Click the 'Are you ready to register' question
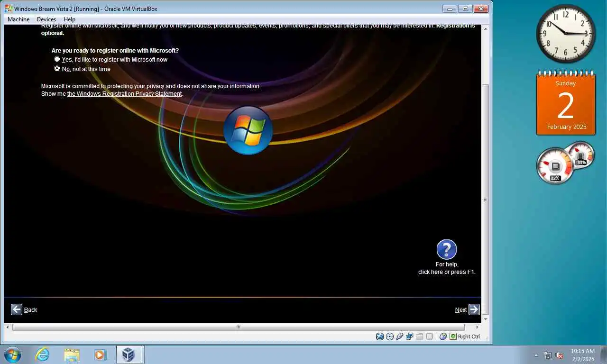607x364 pixels. [x=115, y=50]
